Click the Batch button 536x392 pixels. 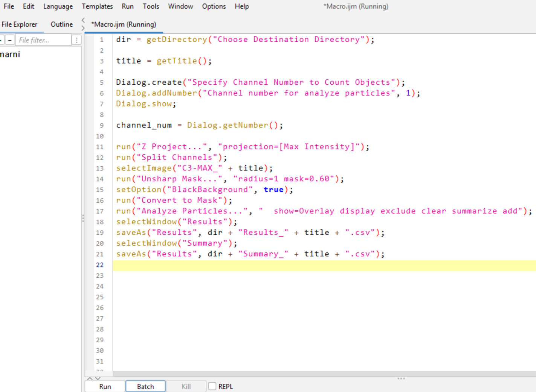[145, 386]
